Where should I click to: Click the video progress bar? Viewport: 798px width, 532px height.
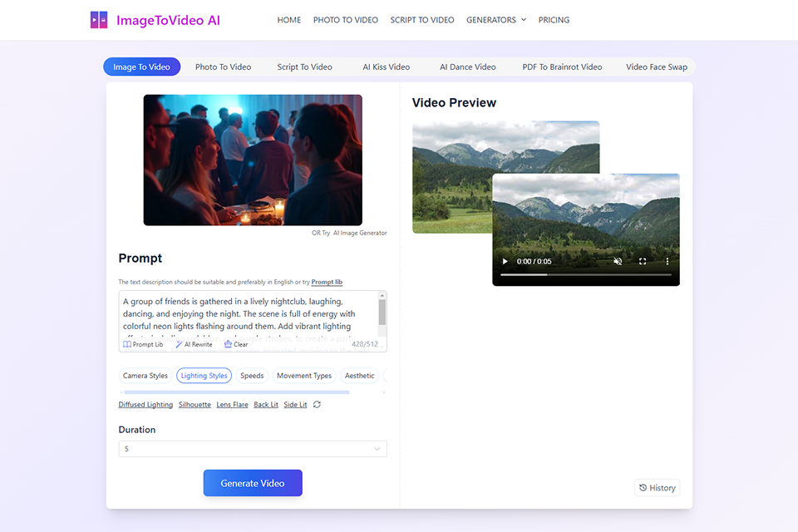point(586,274)
